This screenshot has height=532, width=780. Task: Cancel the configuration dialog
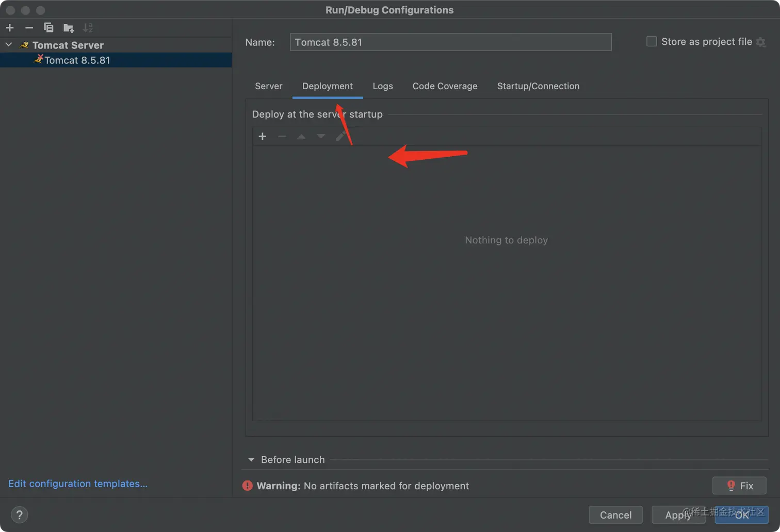[615, 515]
